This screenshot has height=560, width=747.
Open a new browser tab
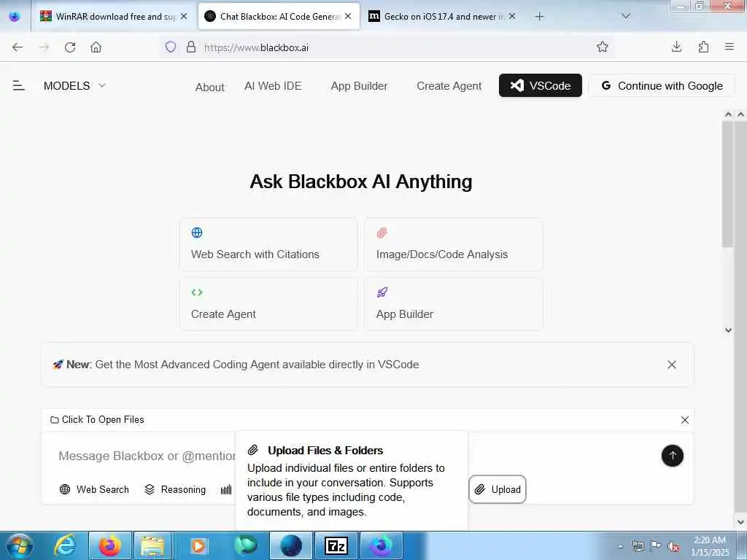point(539,17)
